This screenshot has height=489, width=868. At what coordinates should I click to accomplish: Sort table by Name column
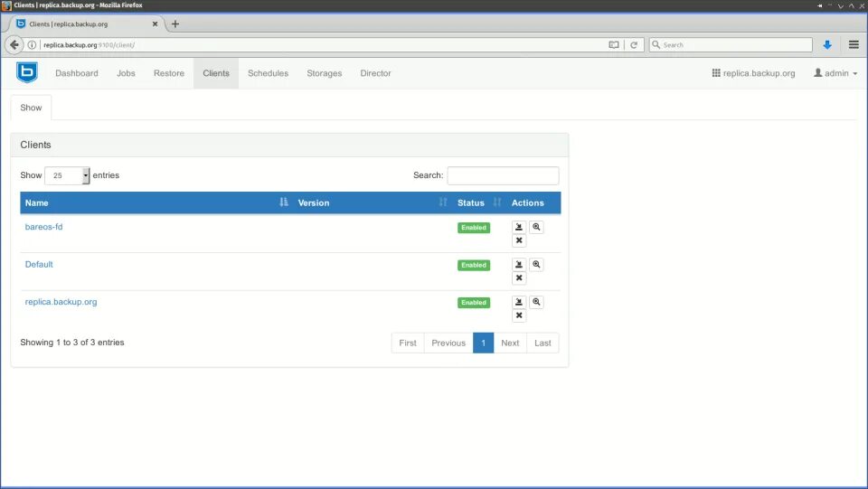pos(156,203)
